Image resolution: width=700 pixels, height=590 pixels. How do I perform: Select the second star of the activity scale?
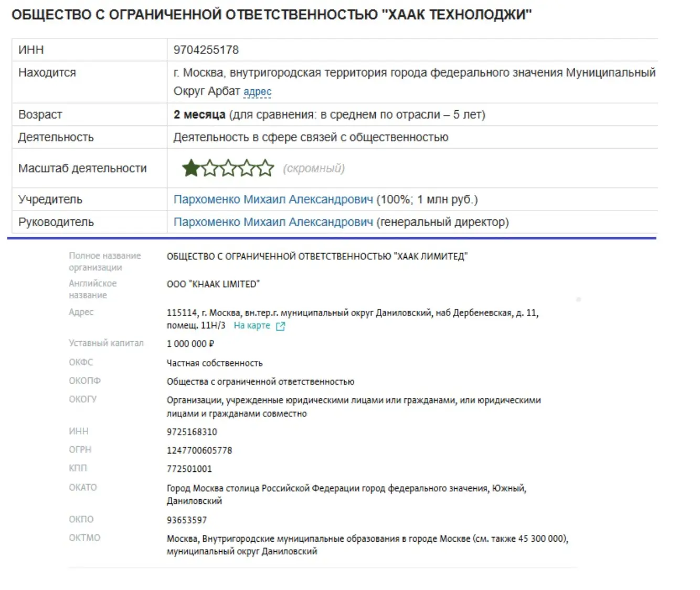209,168
